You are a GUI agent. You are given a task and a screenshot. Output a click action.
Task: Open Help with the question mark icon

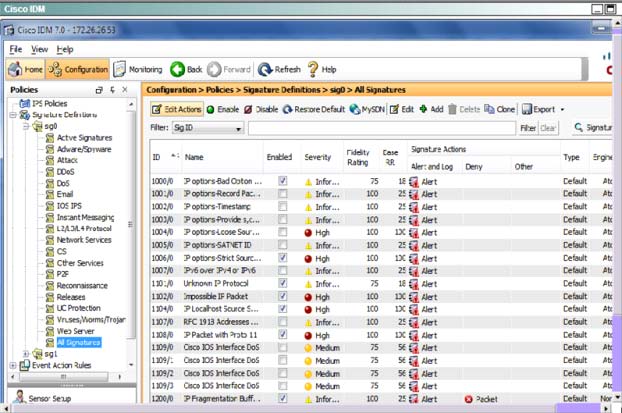pos(313,69)
